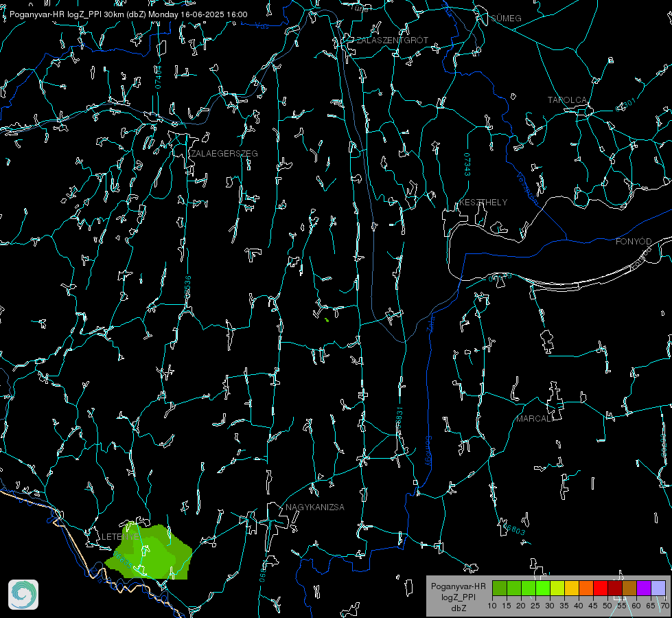Click the LETENYE city label

(x=120, y=536)
